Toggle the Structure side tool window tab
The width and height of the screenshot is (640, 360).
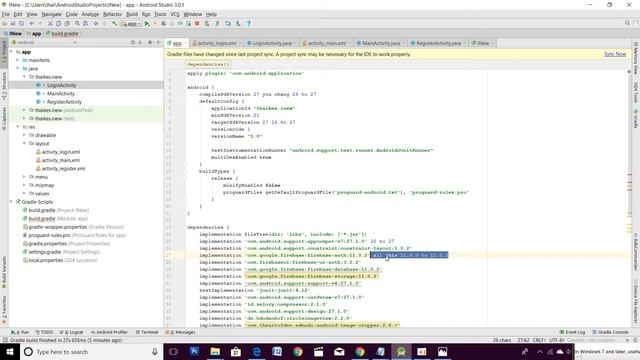point(4,86)
